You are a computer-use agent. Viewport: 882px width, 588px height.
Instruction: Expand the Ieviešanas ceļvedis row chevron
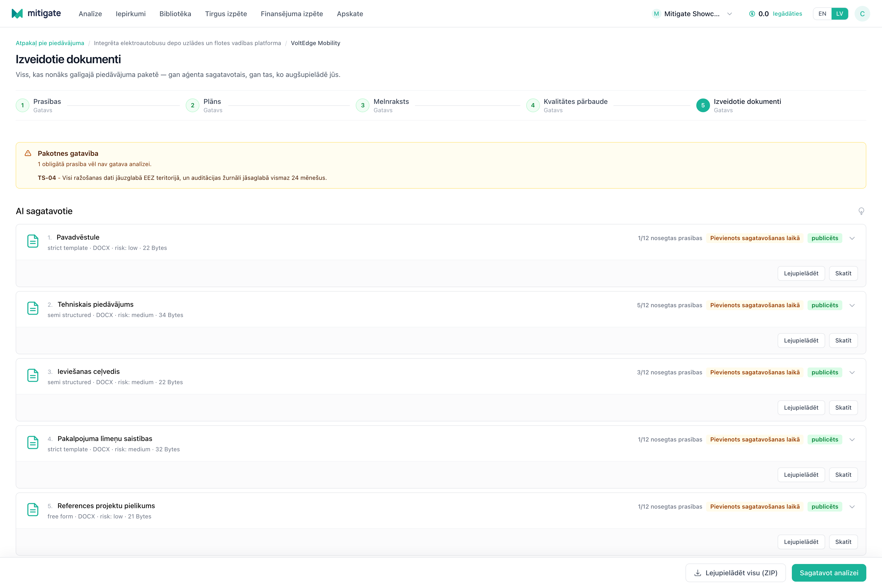852,372
